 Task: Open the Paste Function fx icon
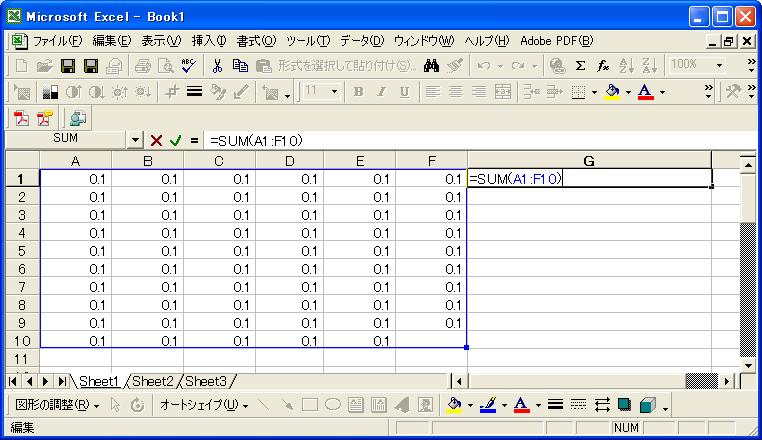[603, 66]
